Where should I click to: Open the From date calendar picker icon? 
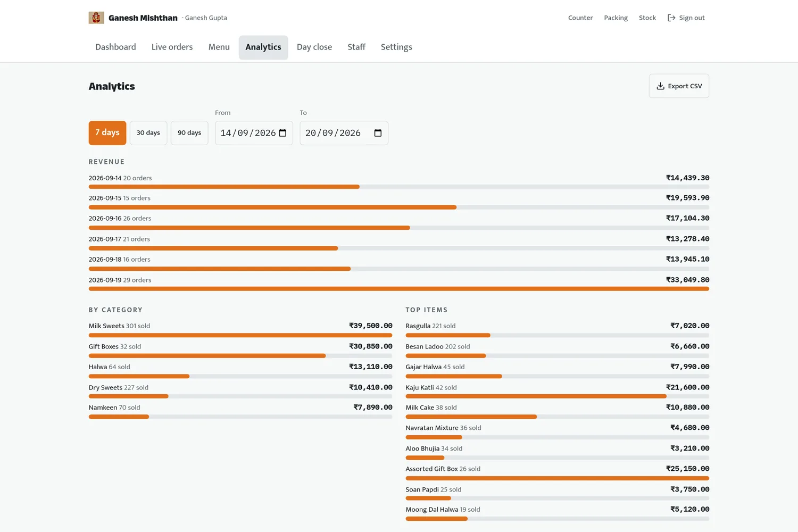(282, 133)
